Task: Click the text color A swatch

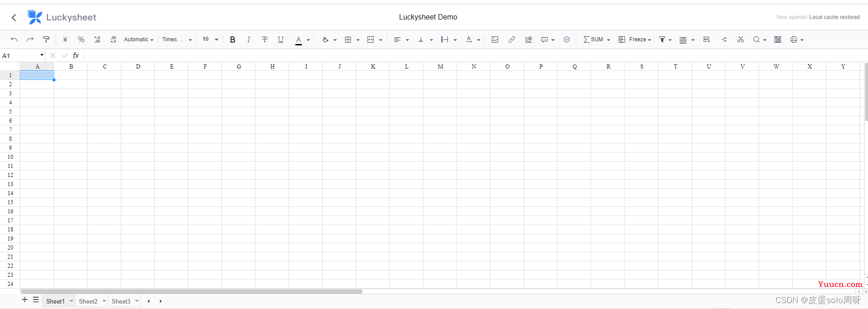Action: (x=298, y=39)
